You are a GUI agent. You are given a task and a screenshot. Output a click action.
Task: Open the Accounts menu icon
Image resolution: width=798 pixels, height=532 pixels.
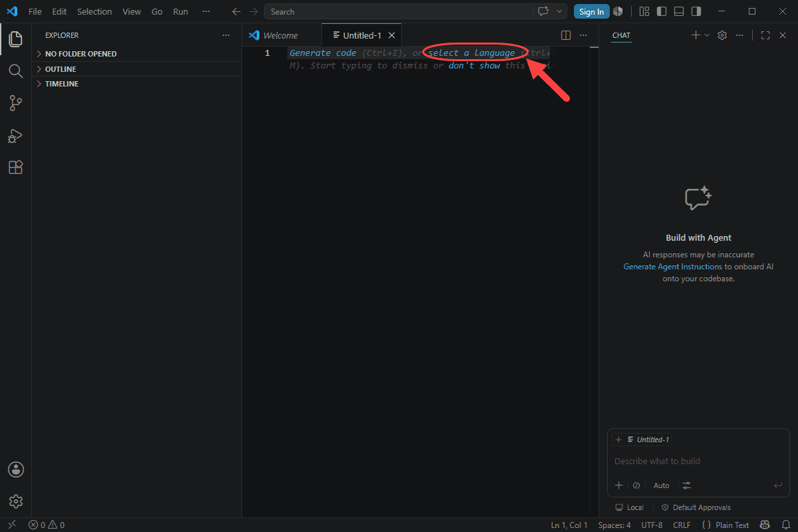pyautogui.click(x=15, y=469)
